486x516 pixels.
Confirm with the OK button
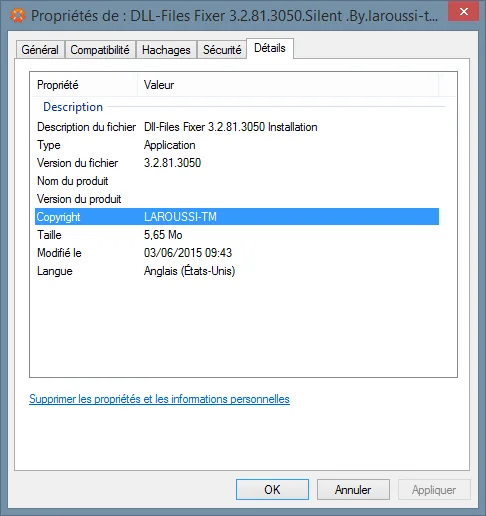(272, 490)
